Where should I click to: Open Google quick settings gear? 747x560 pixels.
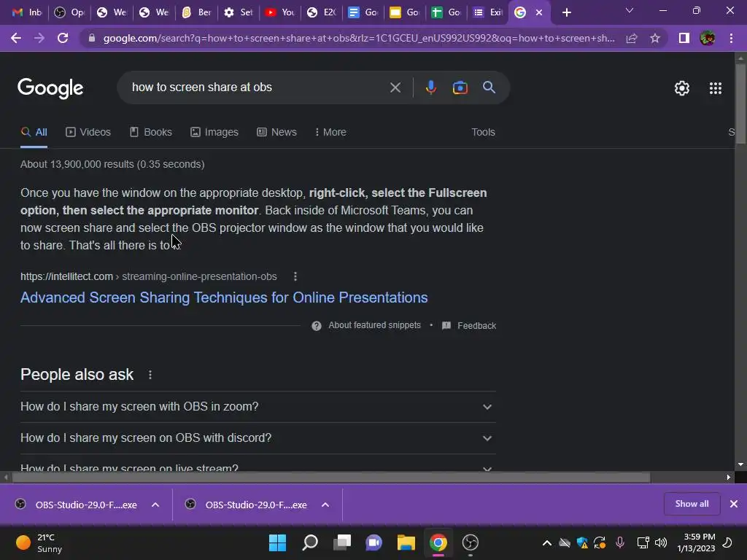pos(682,88)
